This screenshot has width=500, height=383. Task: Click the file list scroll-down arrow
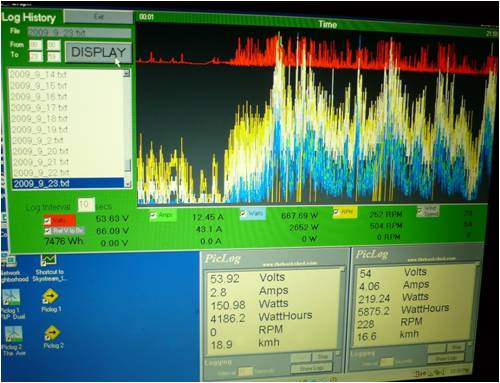point(127,183)
